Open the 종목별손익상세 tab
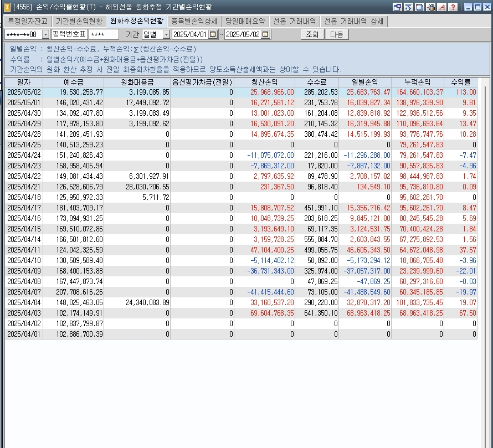 (194, 22)
